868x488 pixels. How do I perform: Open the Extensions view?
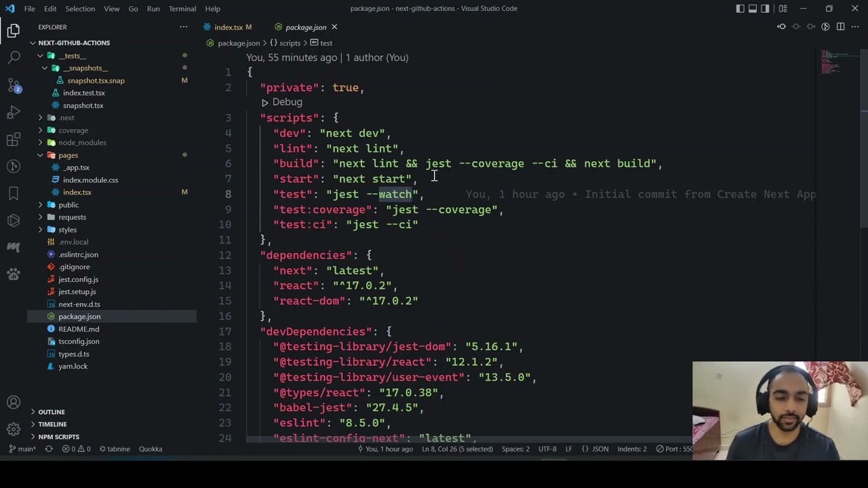click(x=14, y=139)
